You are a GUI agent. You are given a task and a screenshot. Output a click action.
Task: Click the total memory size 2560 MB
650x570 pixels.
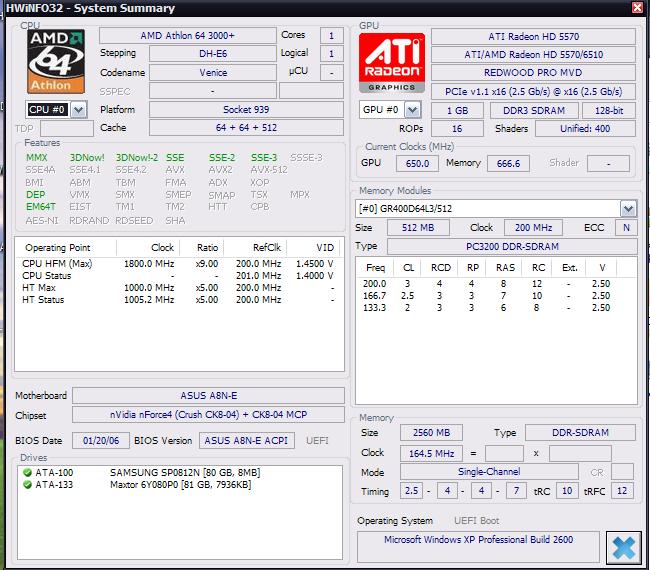(x=431, y=433)
